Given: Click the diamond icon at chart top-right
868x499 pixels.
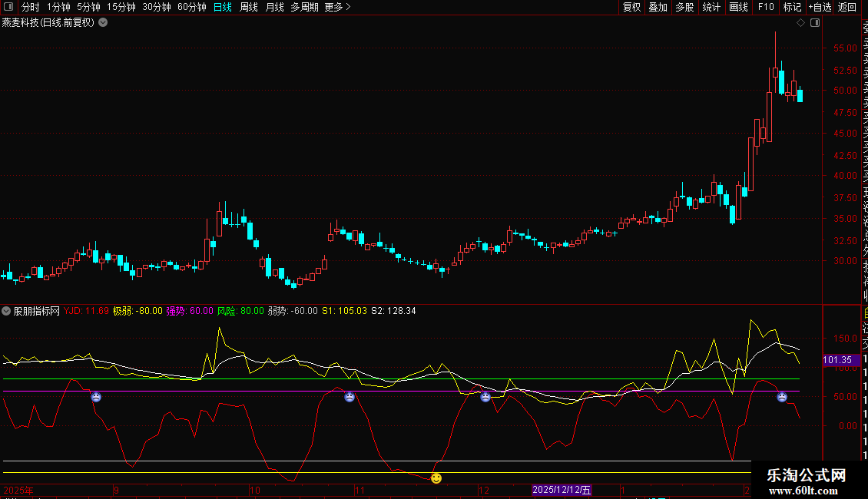Looking at the screenshot, I should coord(800,23).
